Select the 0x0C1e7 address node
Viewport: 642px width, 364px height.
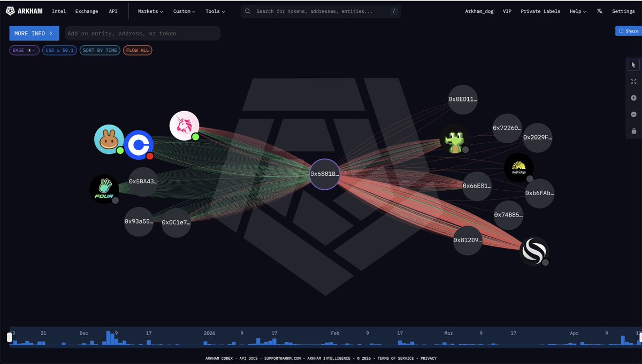tap(176, 222)
